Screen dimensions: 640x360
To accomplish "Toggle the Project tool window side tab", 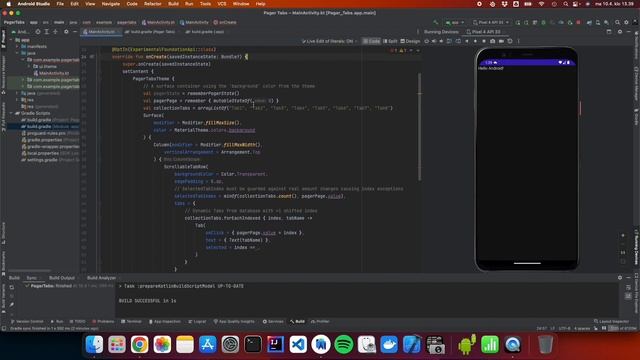I will 4,39.
